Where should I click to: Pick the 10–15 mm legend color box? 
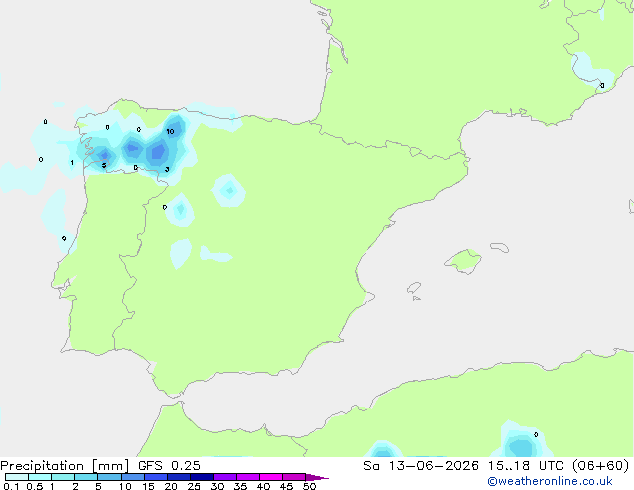point(132,477)
